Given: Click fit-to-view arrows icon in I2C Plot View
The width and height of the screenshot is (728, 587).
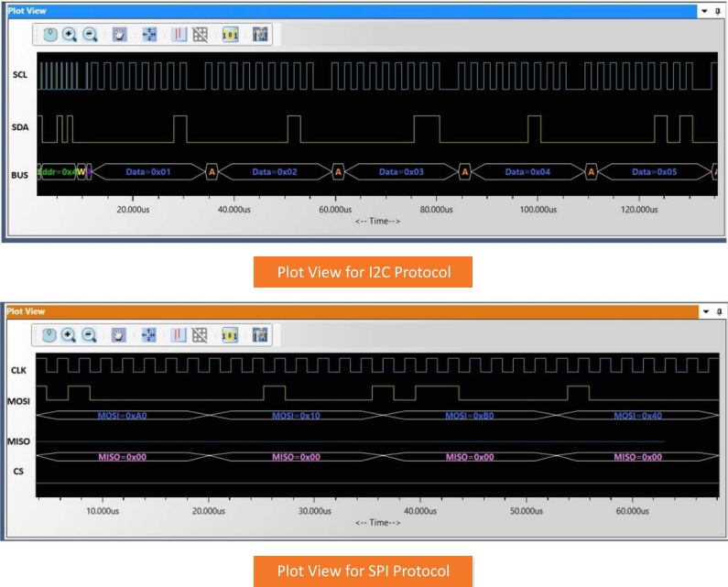Looking at the screenshot, I should (149, 35).
